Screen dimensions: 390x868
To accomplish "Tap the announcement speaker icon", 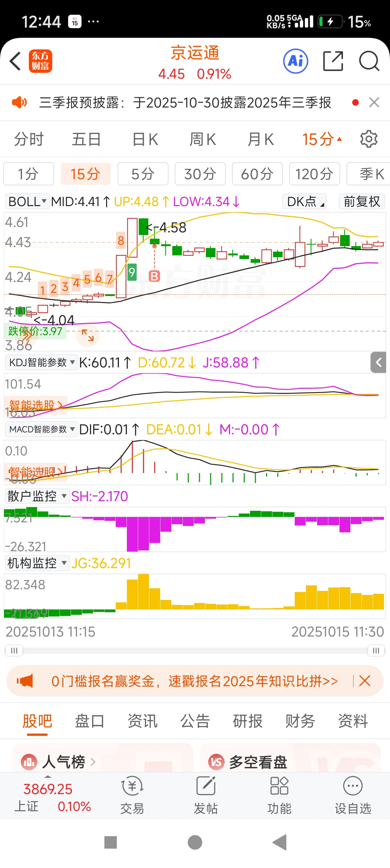I will coord(19,102).
